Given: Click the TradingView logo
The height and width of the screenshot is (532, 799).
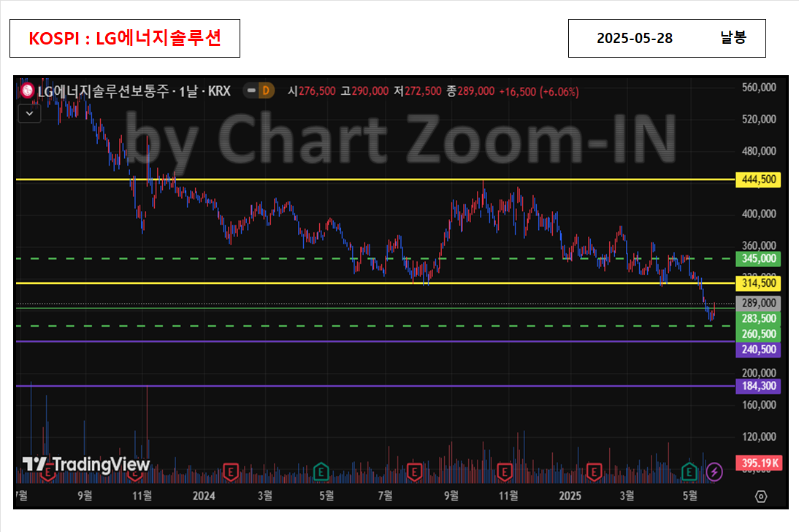Looking at the screenshot, I should [86, 464].
